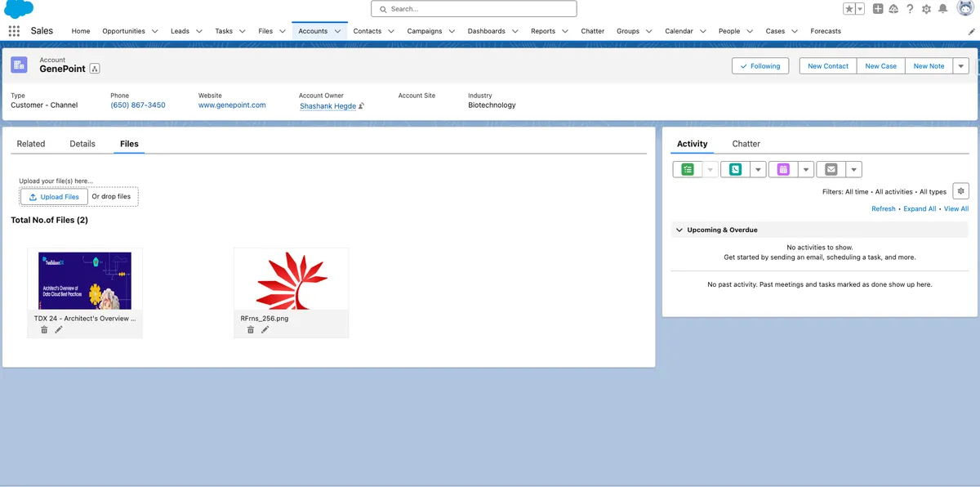Log a call with the teal phone icon
Image resolution: width=980 pixels, height=487 pixels.
pos(736,169)
